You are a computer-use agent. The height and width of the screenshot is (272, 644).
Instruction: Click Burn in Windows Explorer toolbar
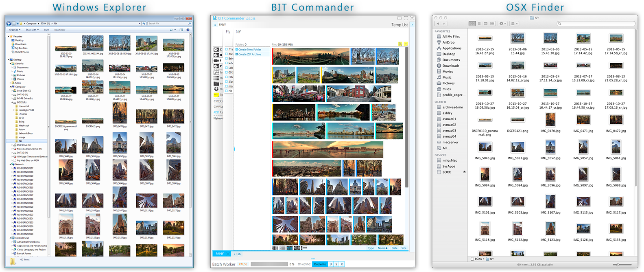pyautogui.click(x=47, y=30)
